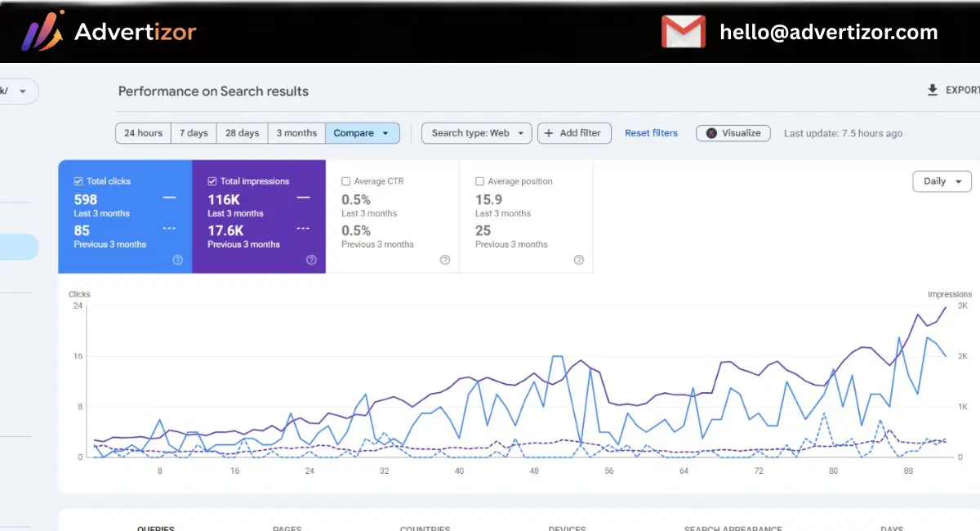Click the Export download icon
980x531 pixels.
tap(932, 91)
